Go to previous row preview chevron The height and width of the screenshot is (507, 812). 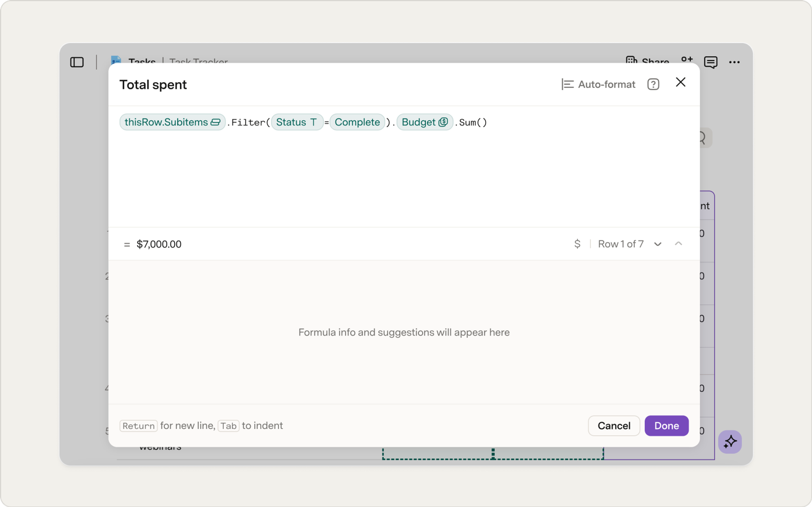[x=678, y=244]
